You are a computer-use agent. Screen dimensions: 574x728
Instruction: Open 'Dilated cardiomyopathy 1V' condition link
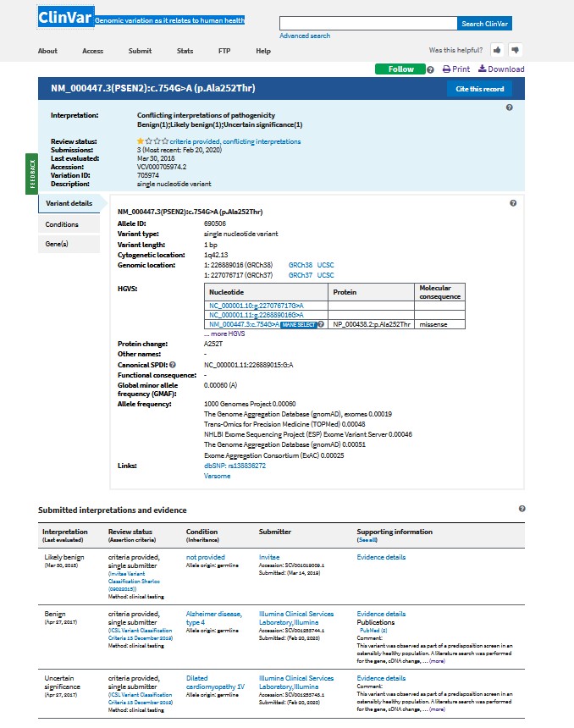[x=215, y=682]
